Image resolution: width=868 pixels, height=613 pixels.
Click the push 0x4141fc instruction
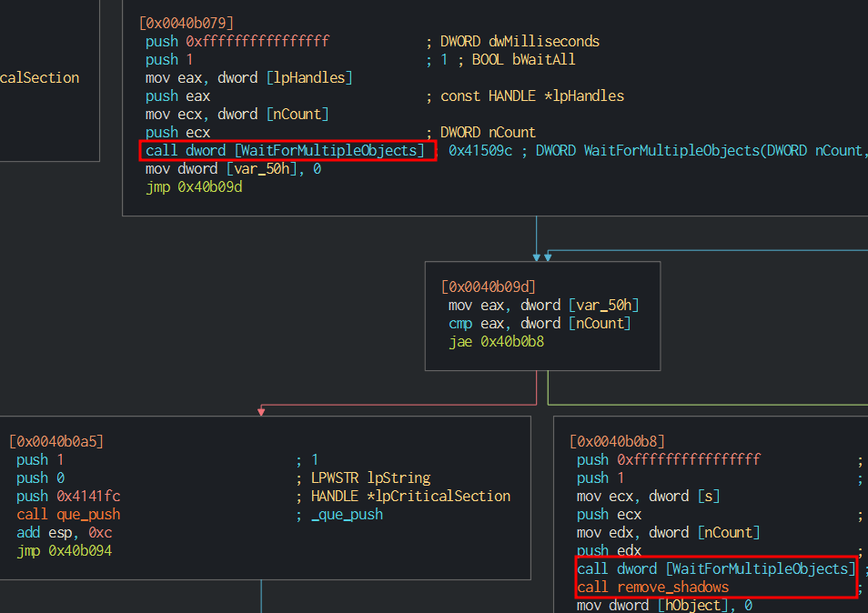coord(68,496)
